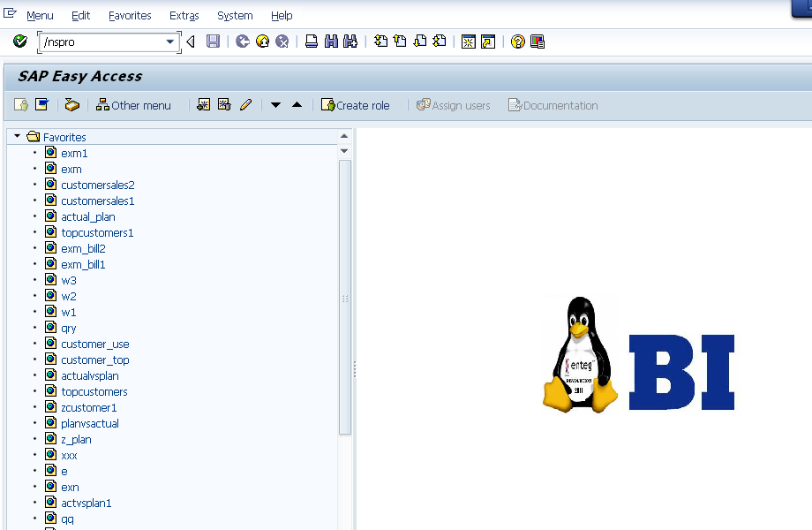The height and width of the screenshot is (530, 812).
Task: Click the window system menu icon
Action: coord(11,14)
